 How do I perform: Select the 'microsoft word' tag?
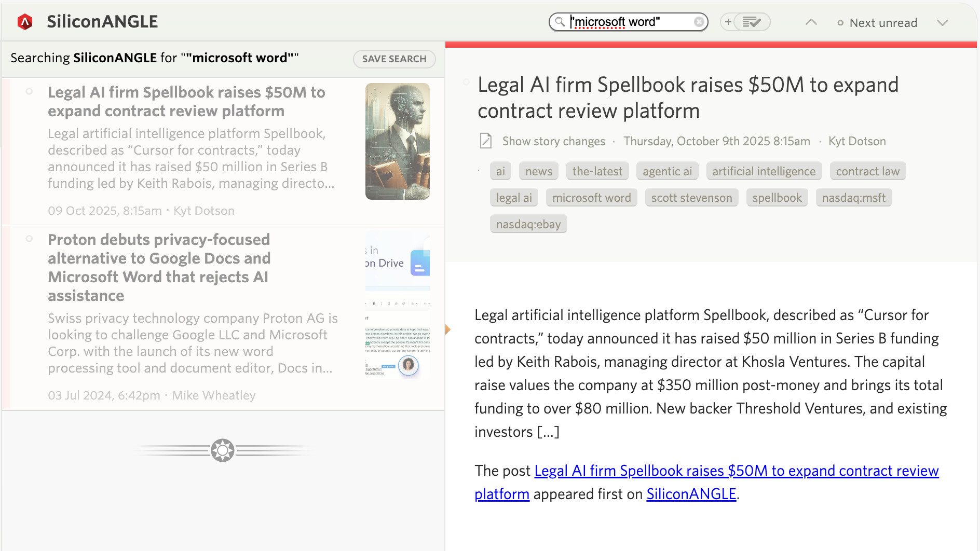[x=591, y=198]
